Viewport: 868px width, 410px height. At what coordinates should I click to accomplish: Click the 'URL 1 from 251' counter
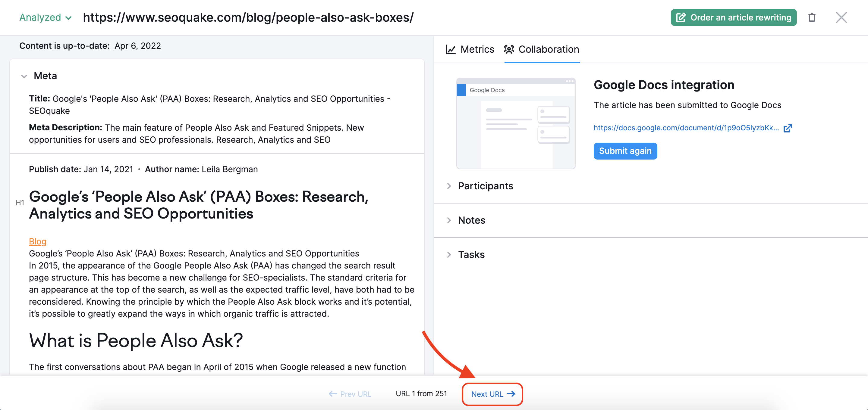(421, 394)
